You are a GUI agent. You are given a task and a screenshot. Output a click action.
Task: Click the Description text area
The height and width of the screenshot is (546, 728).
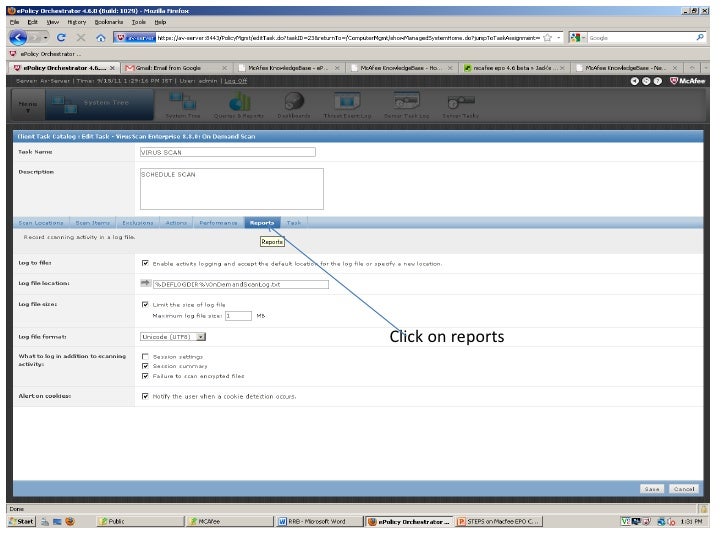pyautogui.click(x=232, y=189)
